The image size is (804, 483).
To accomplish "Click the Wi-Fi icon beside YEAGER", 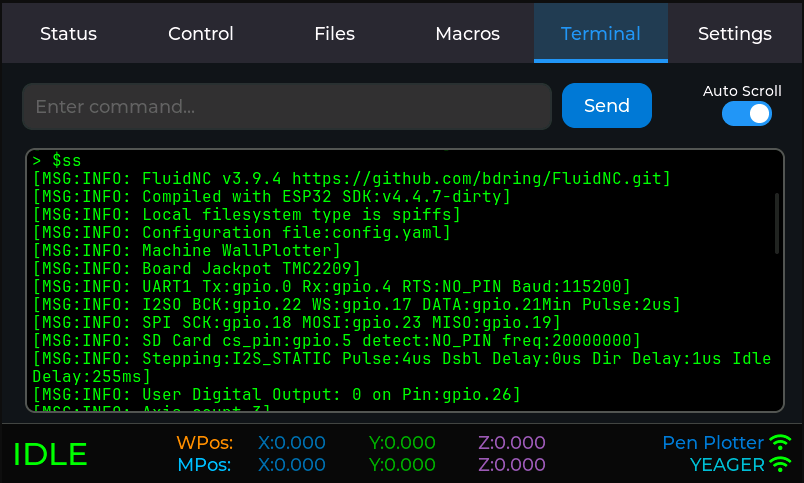I will (780, 465).
